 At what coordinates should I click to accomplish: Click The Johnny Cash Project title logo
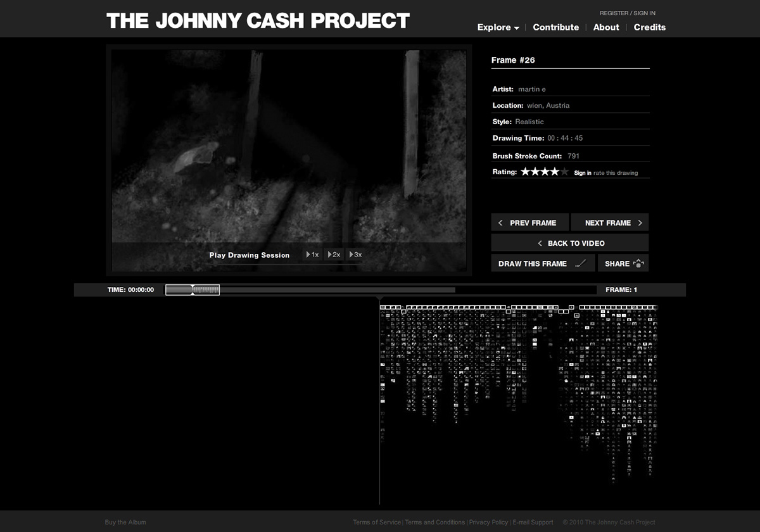[258, 20]
